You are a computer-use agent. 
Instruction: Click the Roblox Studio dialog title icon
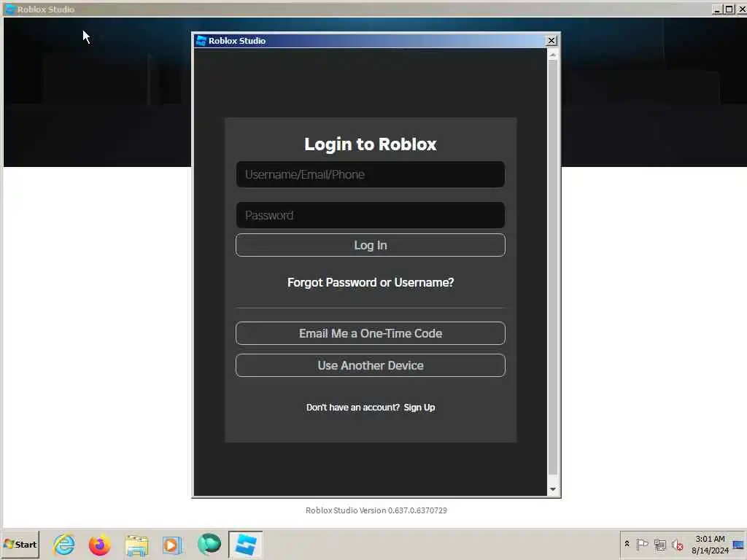[x=201, y=41]
